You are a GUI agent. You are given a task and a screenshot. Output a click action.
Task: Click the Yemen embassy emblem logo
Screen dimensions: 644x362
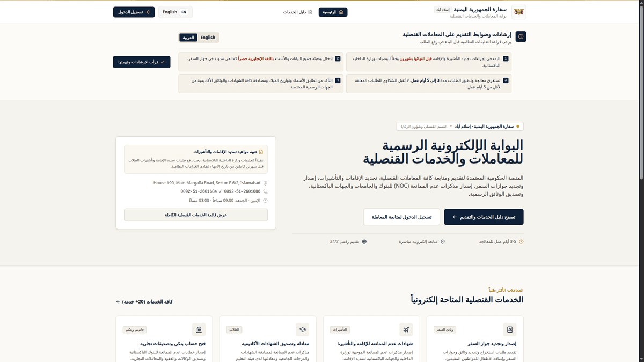click(519, 12)
